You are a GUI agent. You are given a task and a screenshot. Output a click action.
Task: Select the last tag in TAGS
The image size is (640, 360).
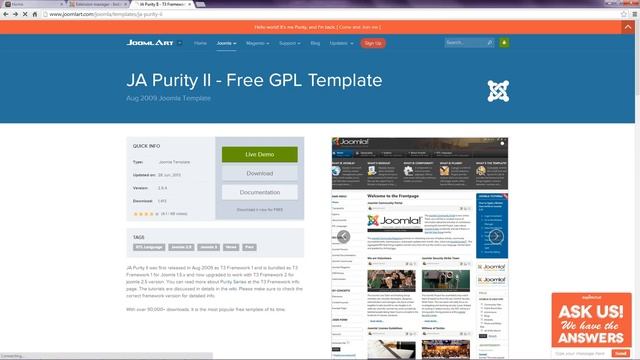point(249,247)
